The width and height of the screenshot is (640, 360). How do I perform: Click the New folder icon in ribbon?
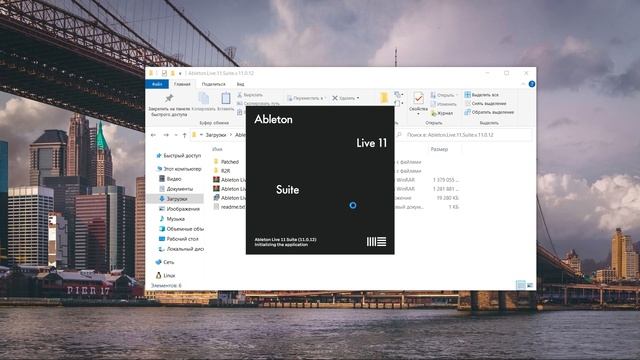[384, 98]
